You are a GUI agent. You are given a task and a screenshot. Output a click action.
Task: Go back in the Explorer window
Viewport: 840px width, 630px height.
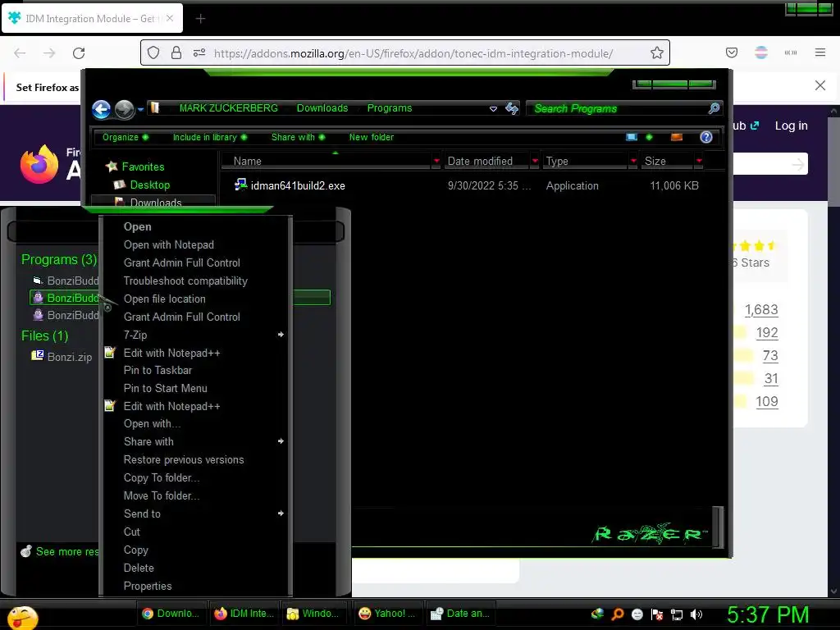pos(101,109)
